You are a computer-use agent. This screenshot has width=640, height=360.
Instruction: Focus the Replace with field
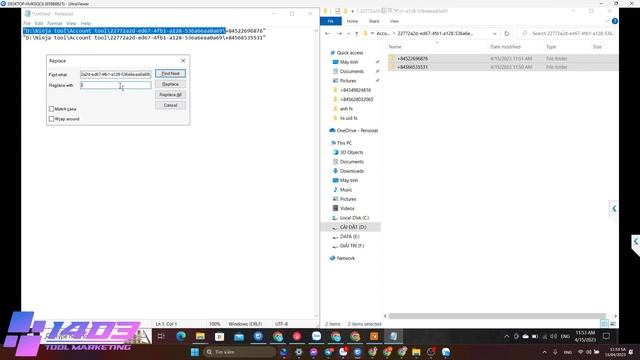pyautogui.click(x=116, y=85)
